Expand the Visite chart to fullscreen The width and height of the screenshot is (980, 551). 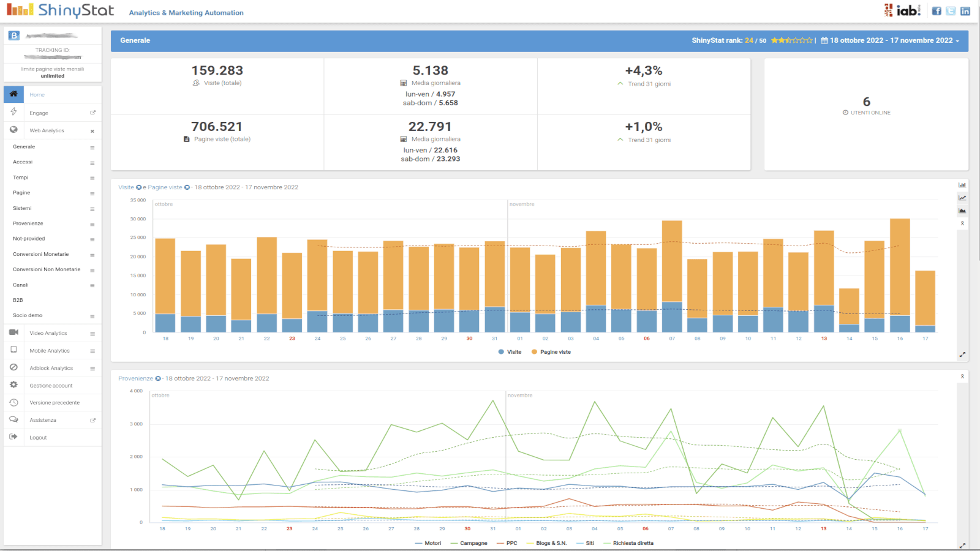[x=962, y=354]
